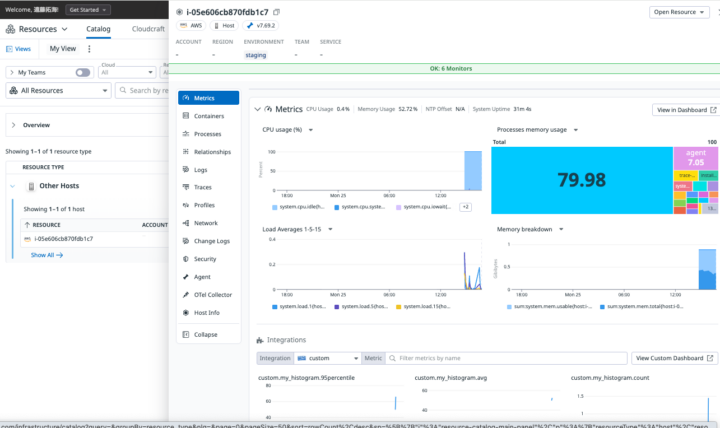Expand the Overview section
The width and height of the screenshot is (720, 428).
tap(13, 125)
